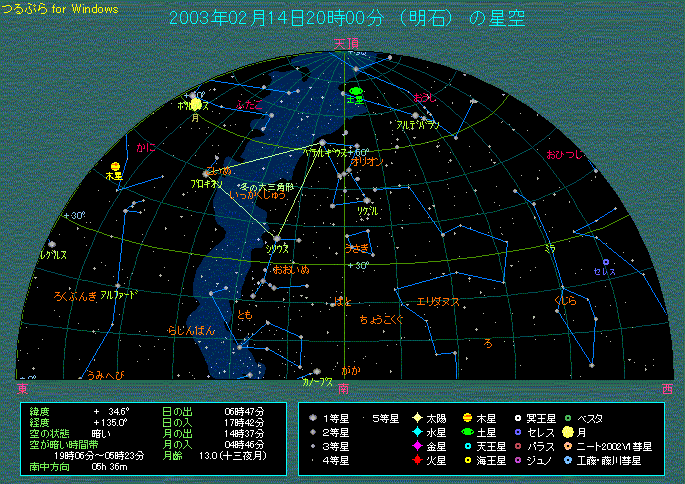Screen dimensions: 685x484
Task: Select the Ceres (セレス) asteroid marker
Action: [605, 262]
